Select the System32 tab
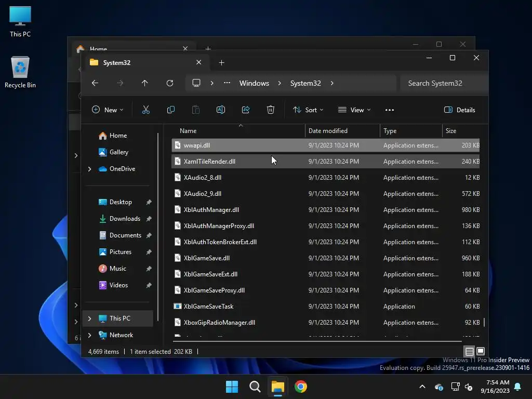532x399 pixels. (x=146, y=63)
